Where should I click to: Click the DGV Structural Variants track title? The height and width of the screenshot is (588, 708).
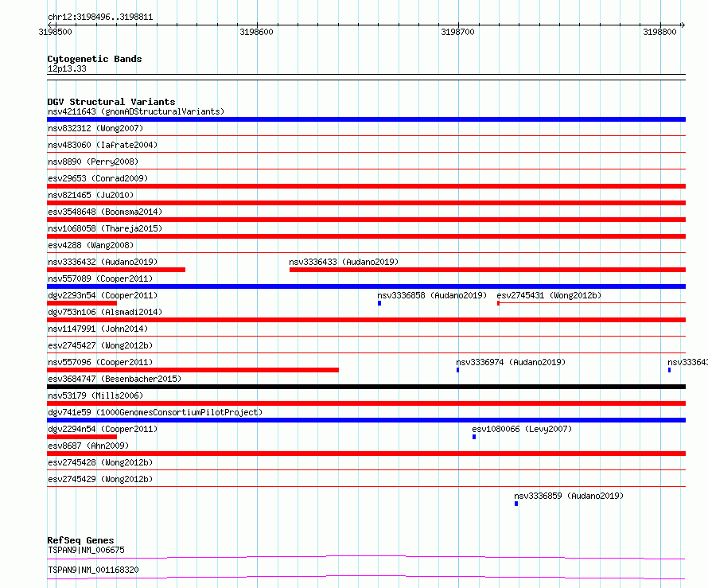(x=111, y=102)
